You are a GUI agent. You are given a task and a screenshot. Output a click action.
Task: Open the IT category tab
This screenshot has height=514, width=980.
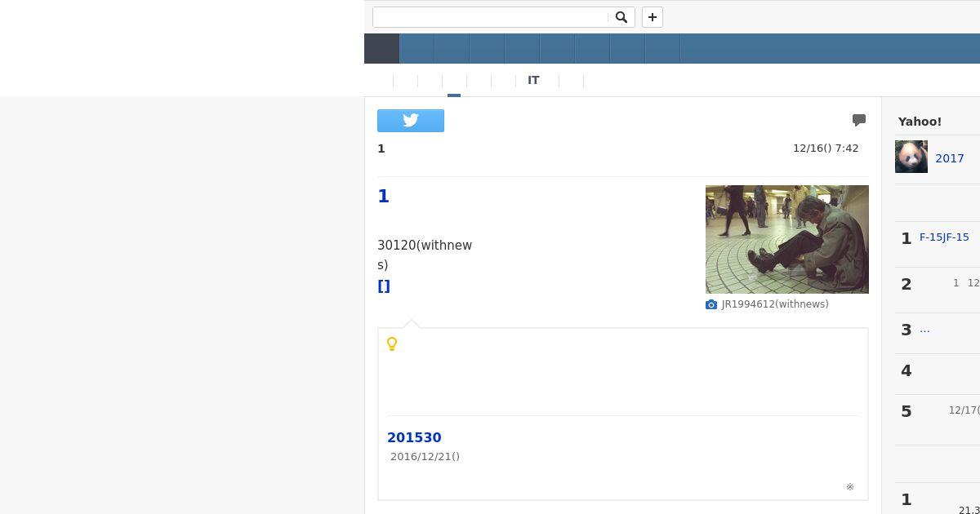point(533,80)
